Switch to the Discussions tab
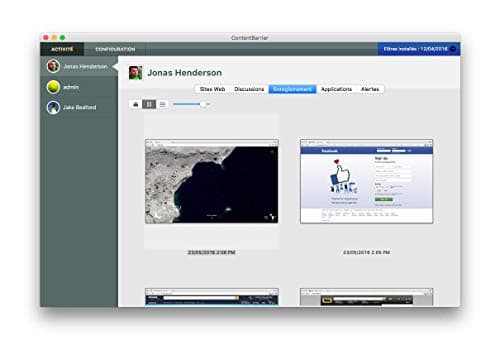500x360 pixels. (249, 89)
